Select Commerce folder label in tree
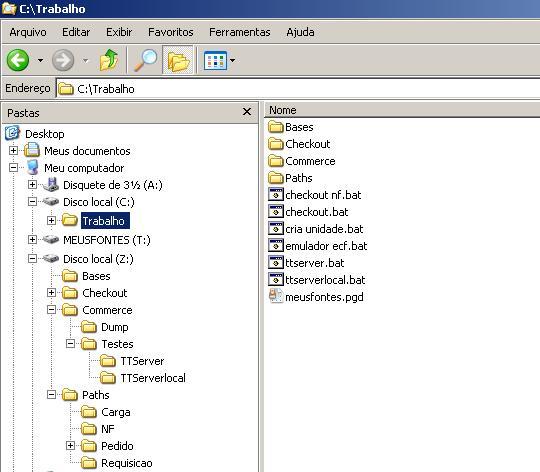Screen dimensions: 540x472 (x=107, y=310)
